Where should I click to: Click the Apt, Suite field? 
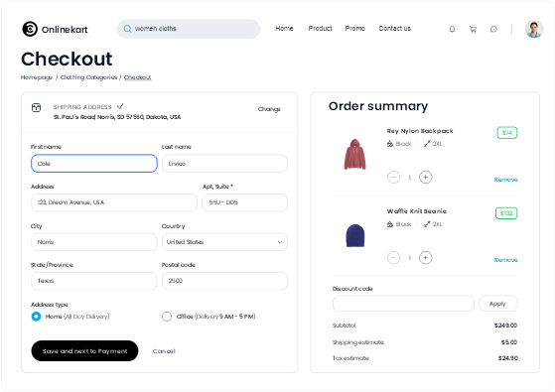click(x=244, y=202)
